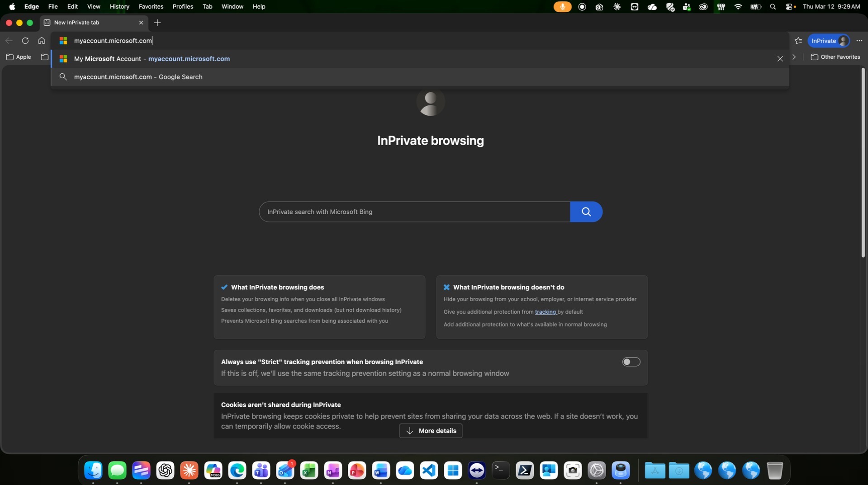Open System Settings gear in the dock
The image size is (868, 485).
click(597, 471)
